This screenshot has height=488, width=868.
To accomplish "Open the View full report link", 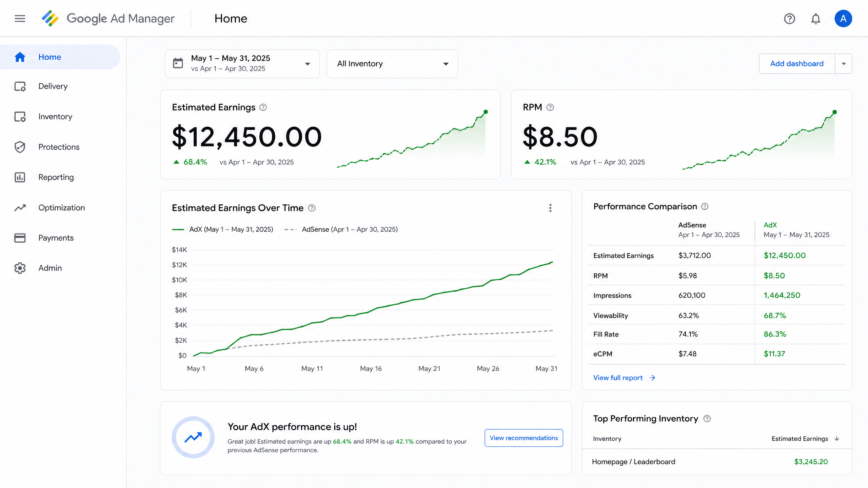I will click(618, 378).
